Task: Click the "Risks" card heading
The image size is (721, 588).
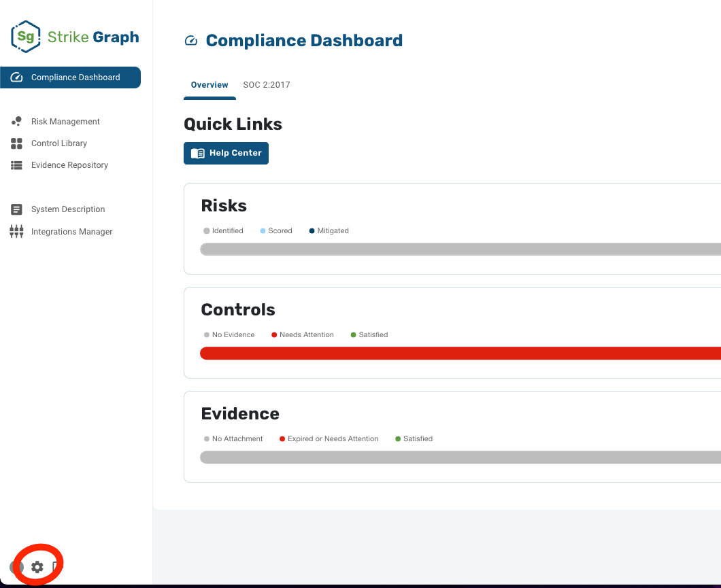Action: (224, 206)
